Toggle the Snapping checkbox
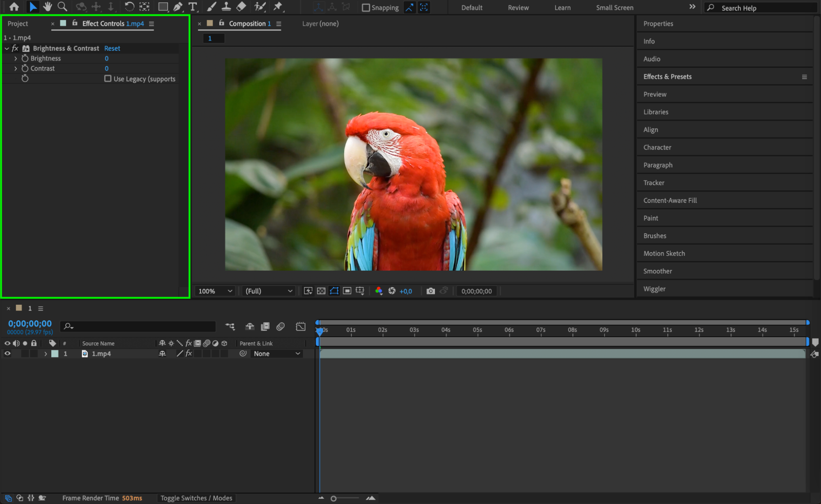This screenshot has width=821, height=504. point(366,7)
